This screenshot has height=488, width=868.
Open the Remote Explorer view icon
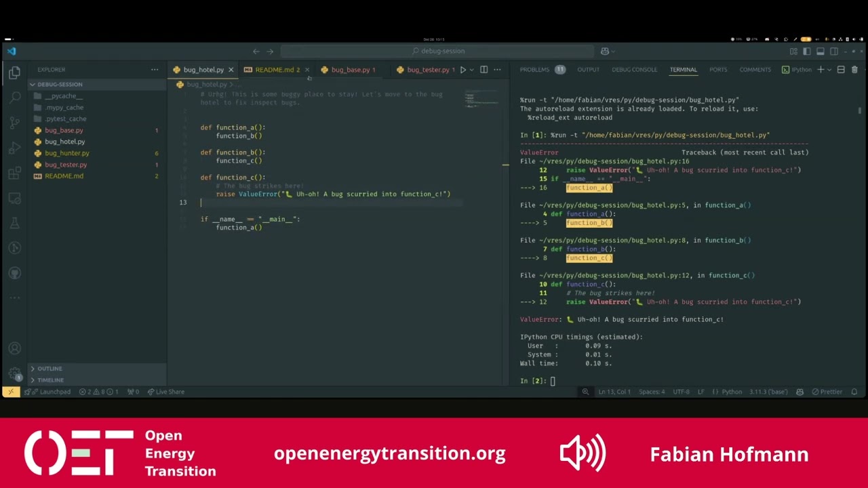tap(14, 198)
